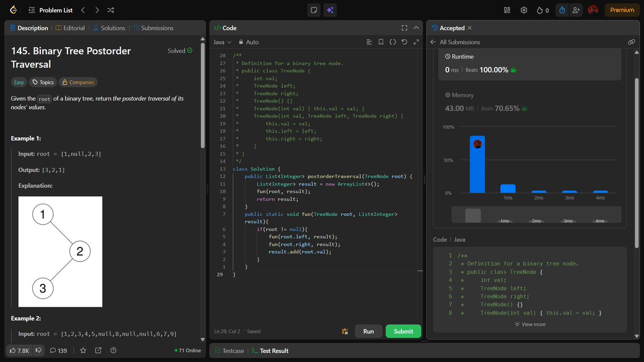Star the problem as favorite
The image size is (644, 362).
[83, 350]
